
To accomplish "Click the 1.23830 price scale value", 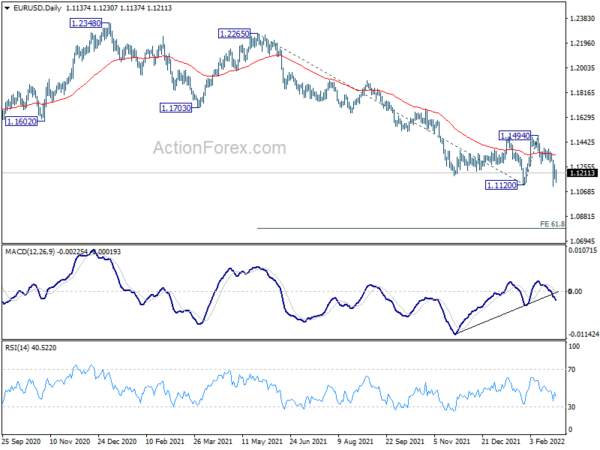I will pos(583,18).
